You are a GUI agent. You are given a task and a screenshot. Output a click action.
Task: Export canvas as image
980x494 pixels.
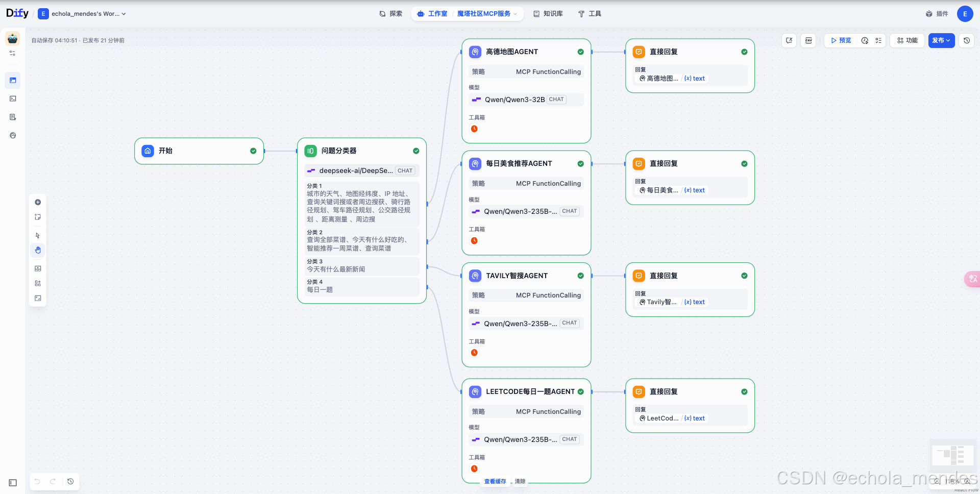(x=38, y=268)
